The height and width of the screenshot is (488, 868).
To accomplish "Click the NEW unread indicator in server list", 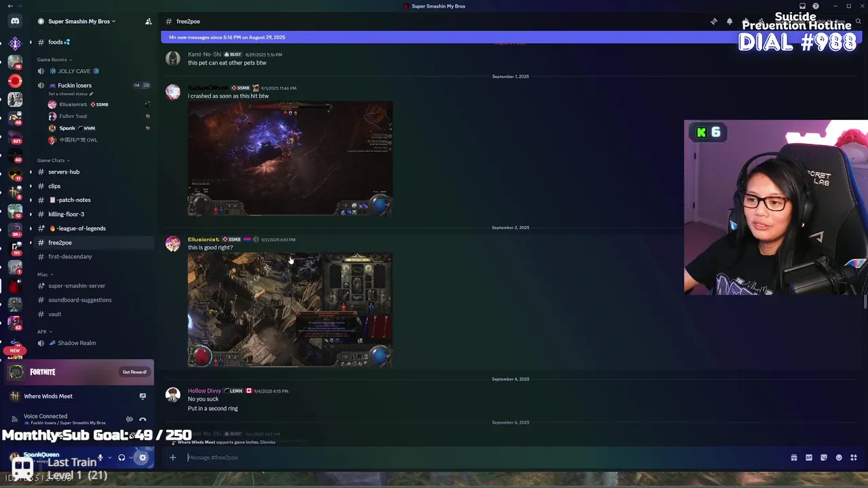I will click(x=15, y=350).
